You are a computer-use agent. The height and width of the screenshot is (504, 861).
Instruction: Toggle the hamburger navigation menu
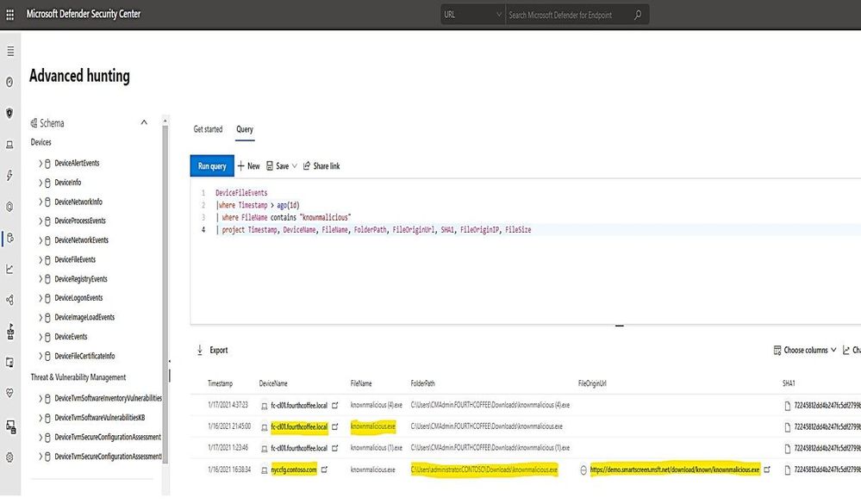coord(10,51)
